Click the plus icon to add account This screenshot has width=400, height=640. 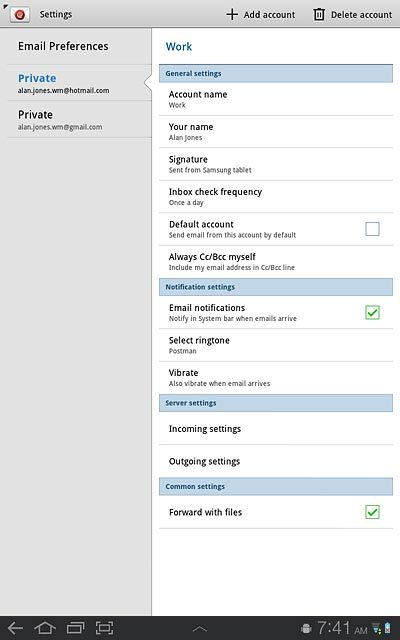(x=232, y=15)
